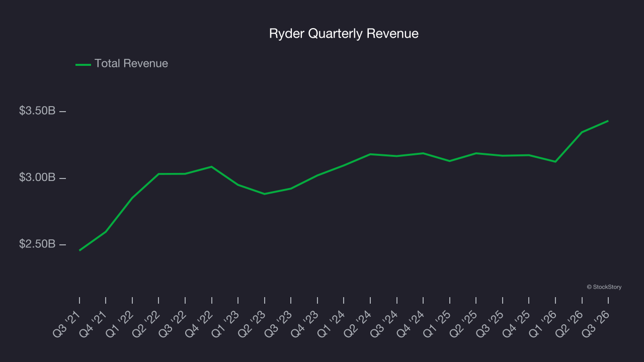The width and height of the screenshot is (644, 362).
Task: Click the Q4 '21 axis label
Action: 93,324
